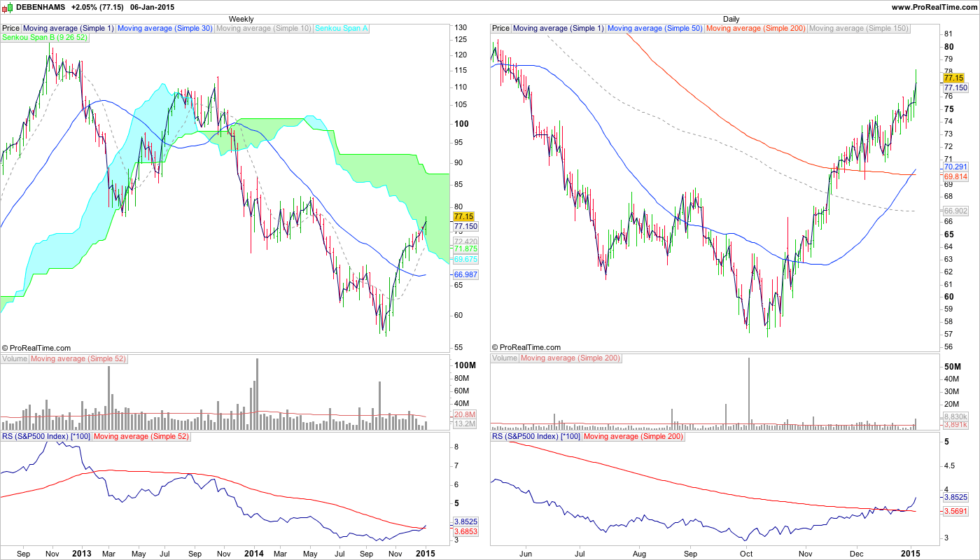Image resolution: width=980 pixels, height=560 pixels.
Task: Click the Price label on the Daily chart
Action: pyautogui.click(x=501, y=29)
